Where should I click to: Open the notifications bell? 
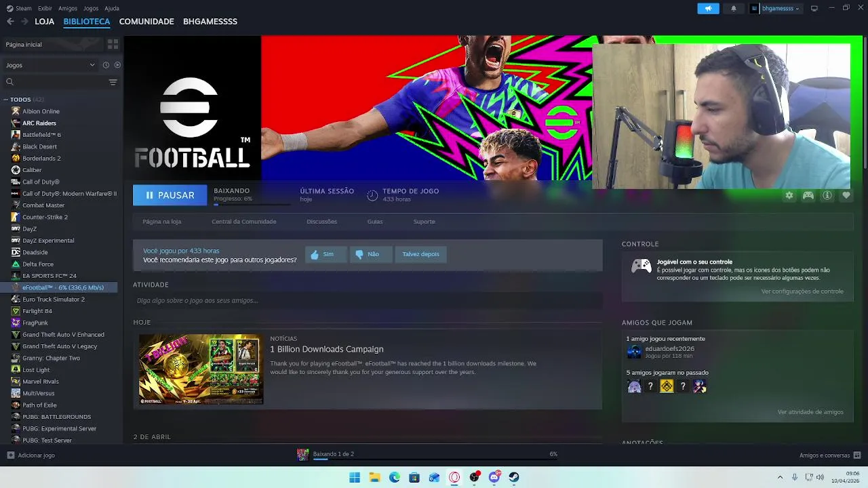point(733,8)
